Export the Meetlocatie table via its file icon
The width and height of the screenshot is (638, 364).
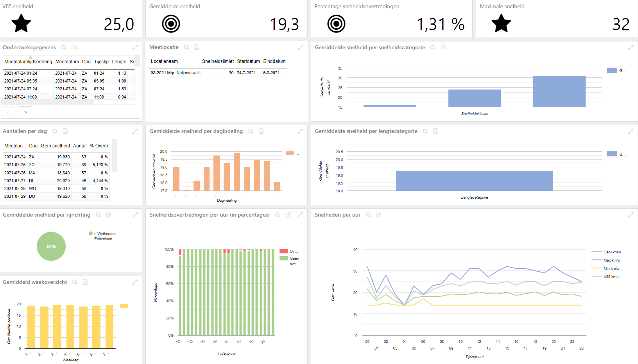197,47
